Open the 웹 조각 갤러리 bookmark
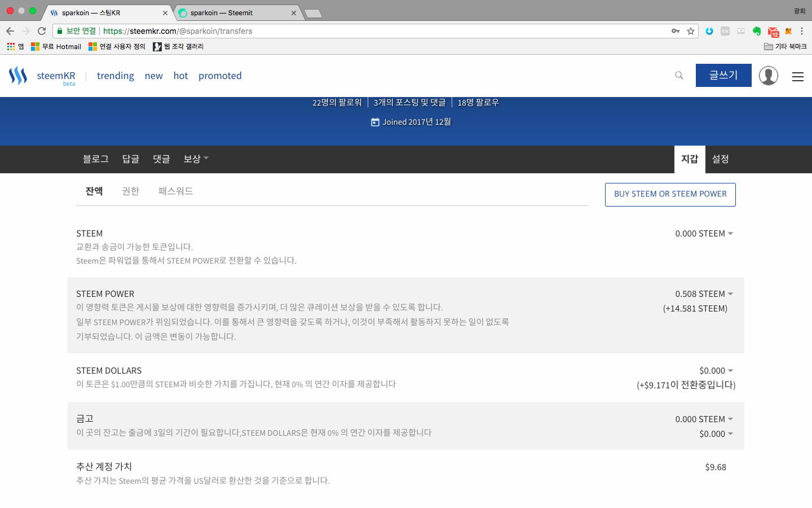This screenshot has height=508, width=812. coord(179,46)
